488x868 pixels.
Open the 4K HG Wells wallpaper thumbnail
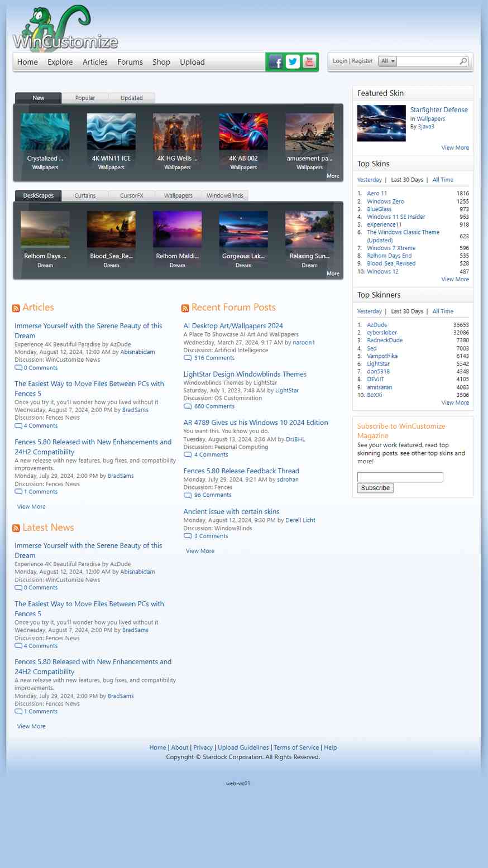coord(178,132)
